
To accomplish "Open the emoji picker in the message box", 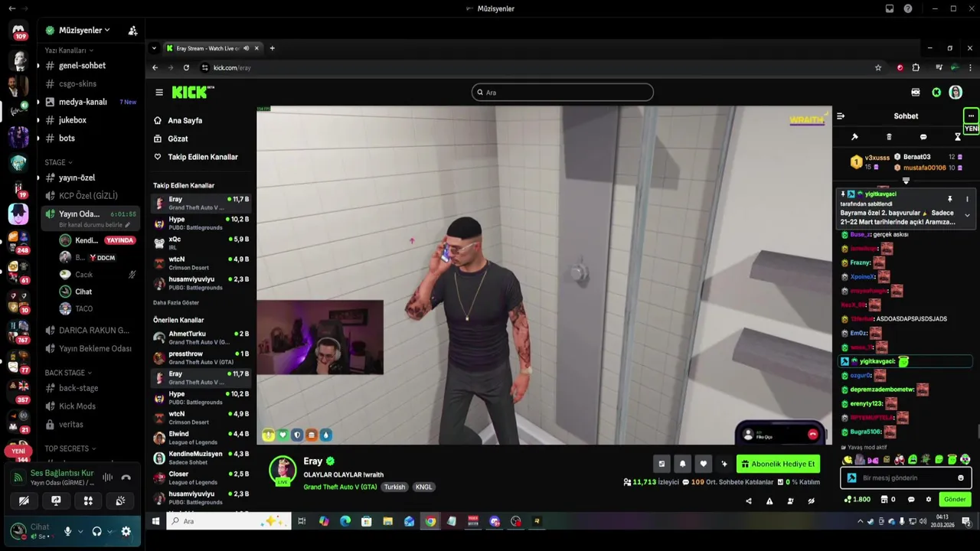I will [961, 478].
